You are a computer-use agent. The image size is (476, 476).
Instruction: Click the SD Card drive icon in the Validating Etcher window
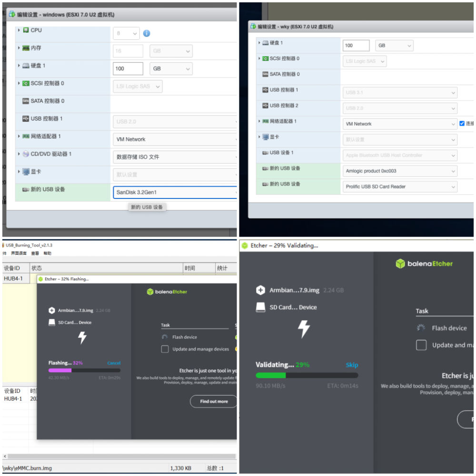(260, 307)
